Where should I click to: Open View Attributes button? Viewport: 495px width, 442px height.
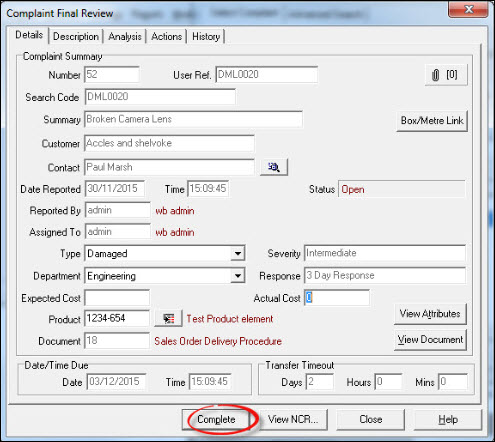pos(430,314)
